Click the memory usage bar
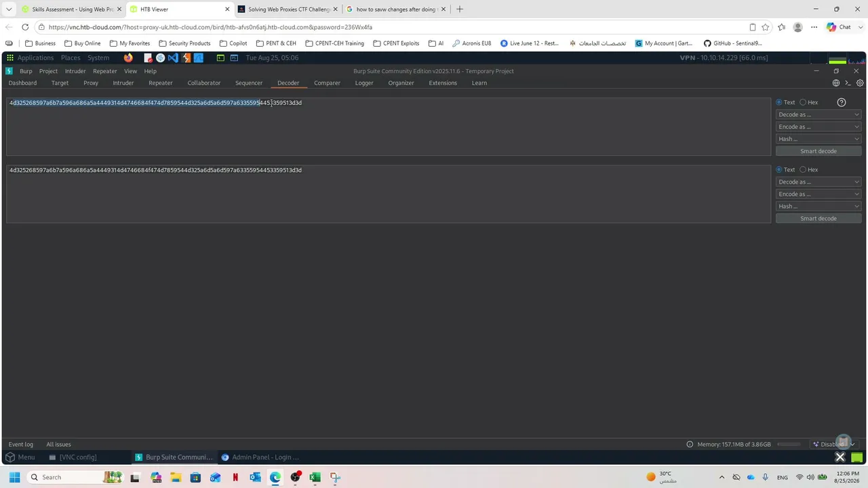The width and height of the screenshot is (868, 488). [789, 444]
